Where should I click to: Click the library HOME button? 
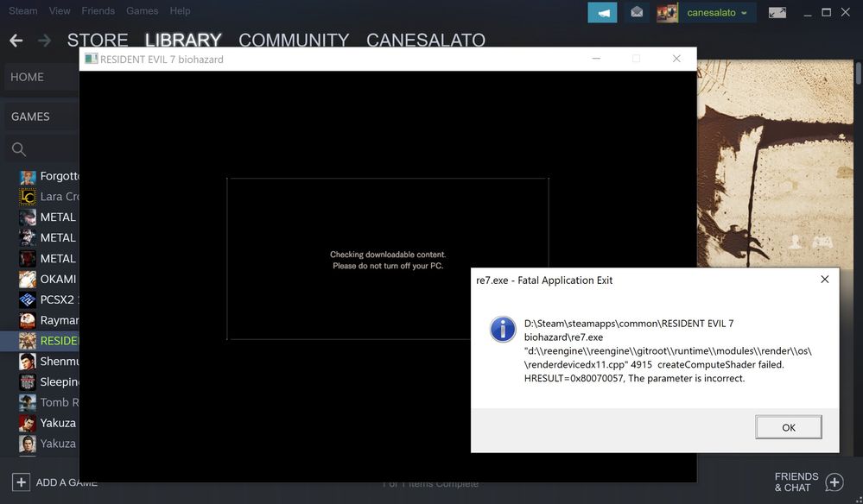pos(42,77)
